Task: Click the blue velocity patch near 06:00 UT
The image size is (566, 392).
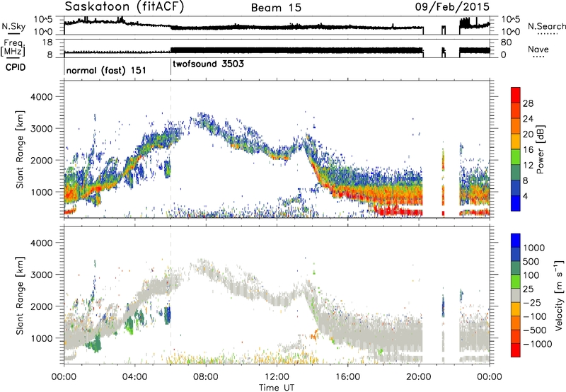Action: 167,315
